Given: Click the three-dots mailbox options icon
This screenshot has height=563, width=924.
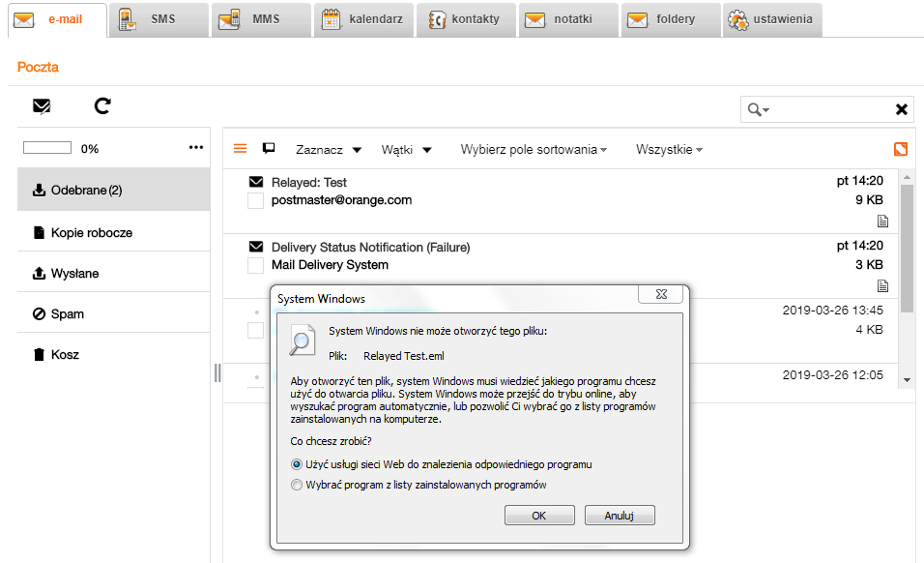Looking at the screenshot, I should click(x=196, y=148).
